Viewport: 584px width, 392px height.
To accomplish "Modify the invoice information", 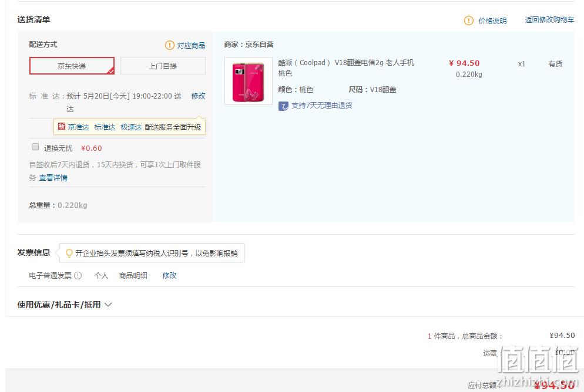I will tap(169, 276).
